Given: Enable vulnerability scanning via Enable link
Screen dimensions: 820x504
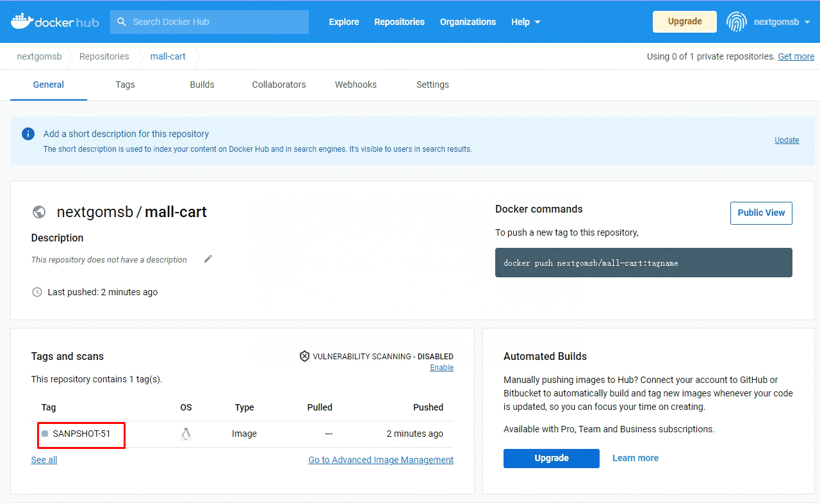Looking at the screenshot, I should tap(442, 368).
